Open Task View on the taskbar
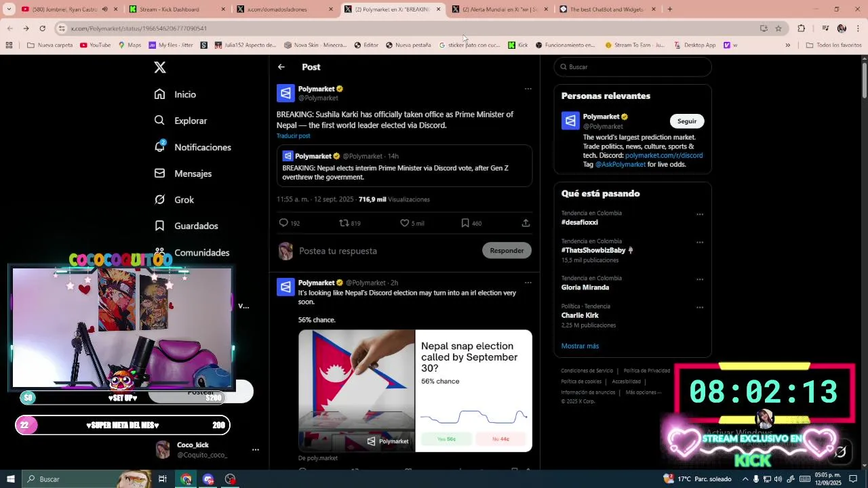The height and width of the screenshot is (488, 868). [x=163, y=479]
